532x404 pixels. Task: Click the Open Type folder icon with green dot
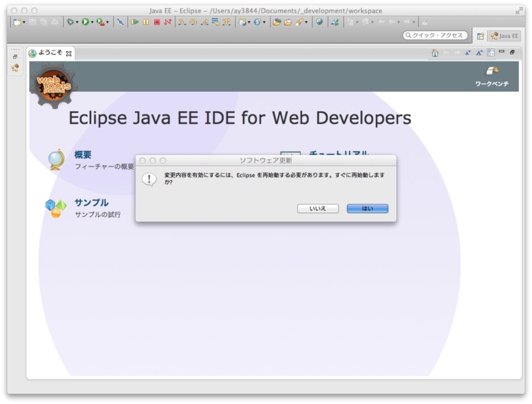pyautogui.click(x=277, y=22)
